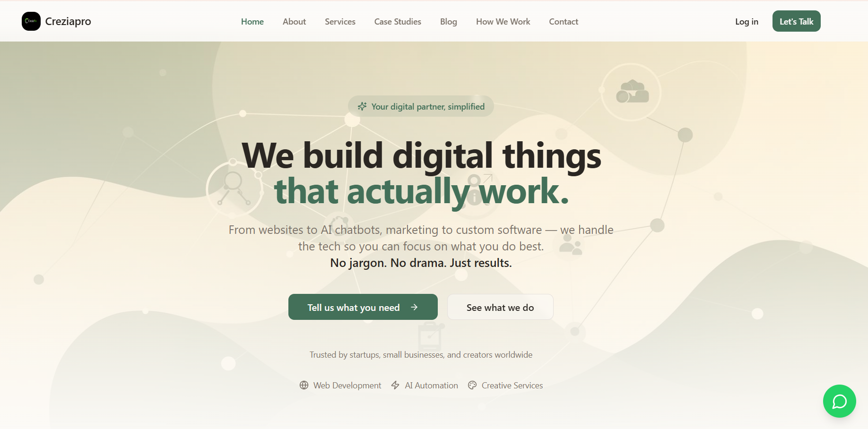
Task: Click the palette icon for Creative Services
Action: pos(472,386)
